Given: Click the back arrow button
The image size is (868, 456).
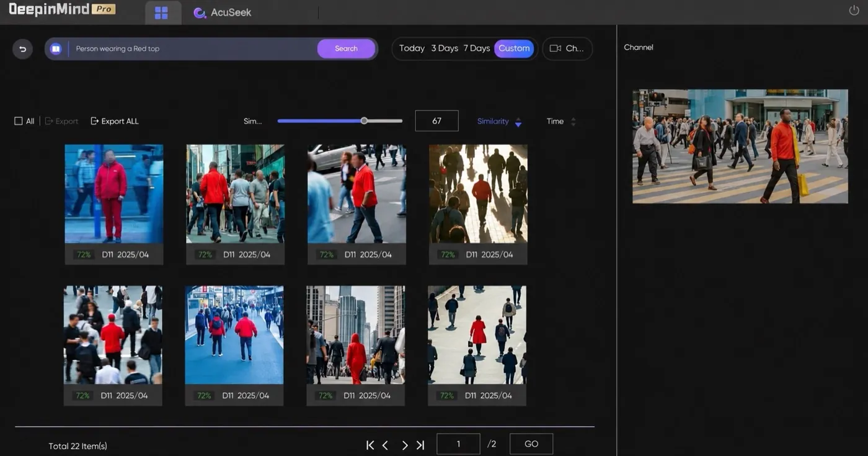Looking at the screenshot, I should [x=23, y=49].
